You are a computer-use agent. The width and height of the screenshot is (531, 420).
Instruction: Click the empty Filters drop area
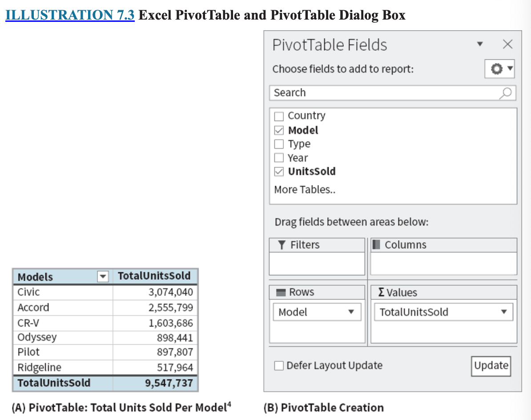[x=317, y=263]
